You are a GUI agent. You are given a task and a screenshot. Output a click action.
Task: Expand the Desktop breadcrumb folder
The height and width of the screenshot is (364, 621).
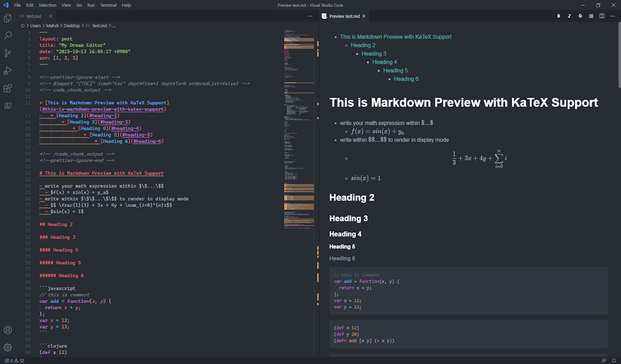click(x=71, y=26)
